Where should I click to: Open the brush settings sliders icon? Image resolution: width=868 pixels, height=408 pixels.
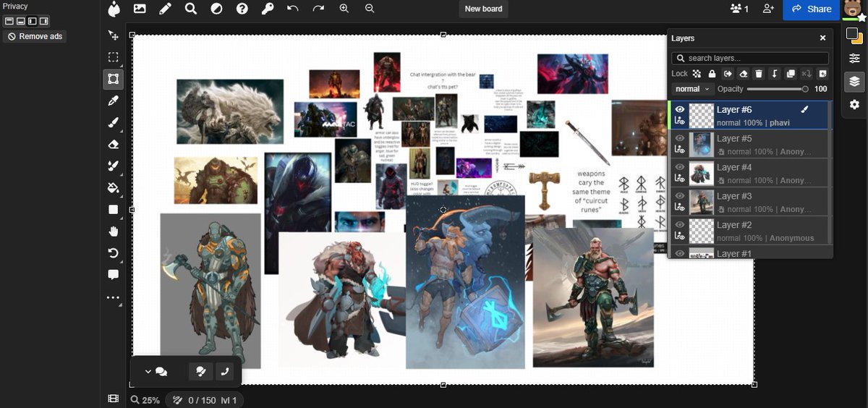pos(854,59)
